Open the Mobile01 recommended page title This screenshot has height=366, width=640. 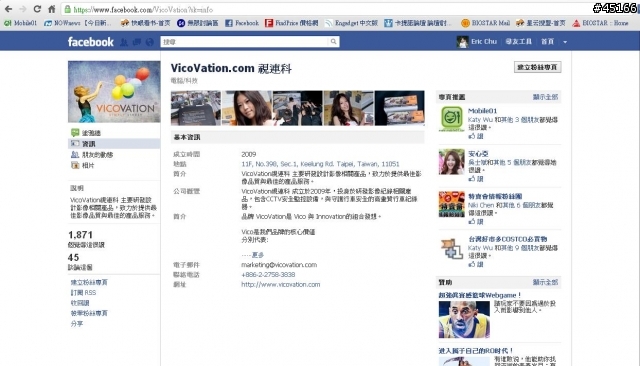click(x=482, y=111)
